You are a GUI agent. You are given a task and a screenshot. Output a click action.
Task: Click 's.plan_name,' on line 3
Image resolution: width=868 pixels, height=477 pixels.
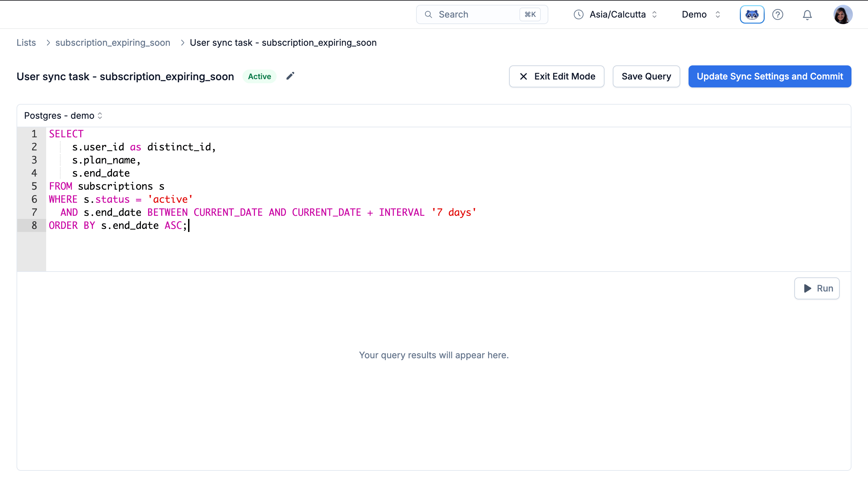106,160
